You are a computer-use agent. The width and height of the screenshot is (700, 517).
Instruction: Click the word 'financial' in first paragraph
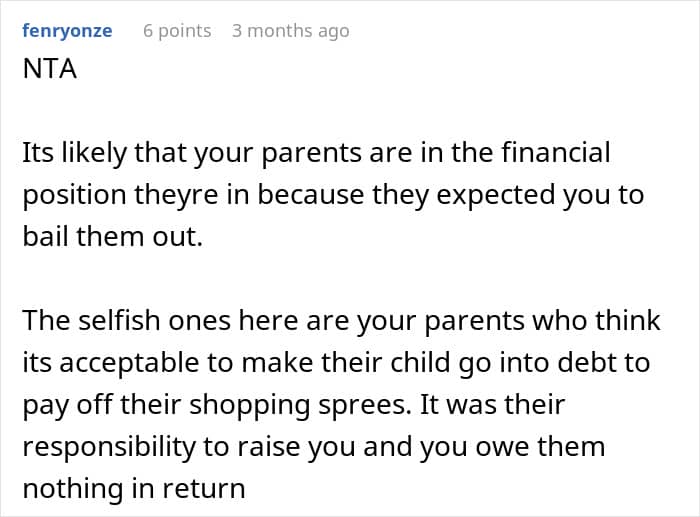click(x=555, y=152)
